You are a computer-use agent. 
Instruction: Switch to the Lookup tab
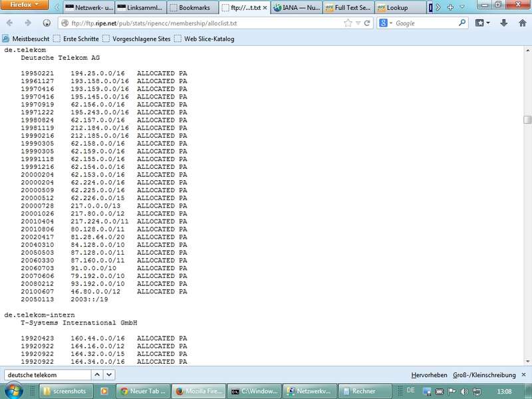tap(400, 7)
